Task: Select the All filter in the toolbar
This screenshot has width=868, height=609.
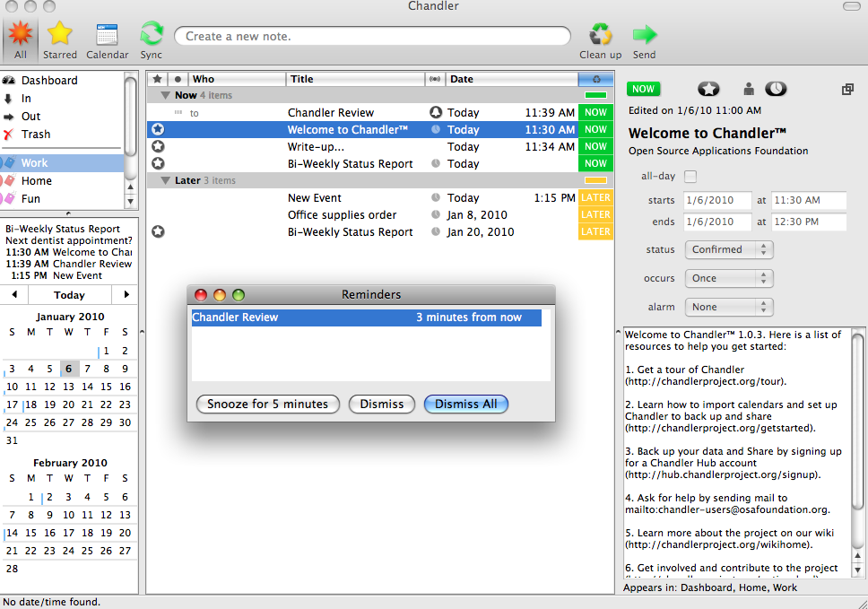Action: point(20,39)
